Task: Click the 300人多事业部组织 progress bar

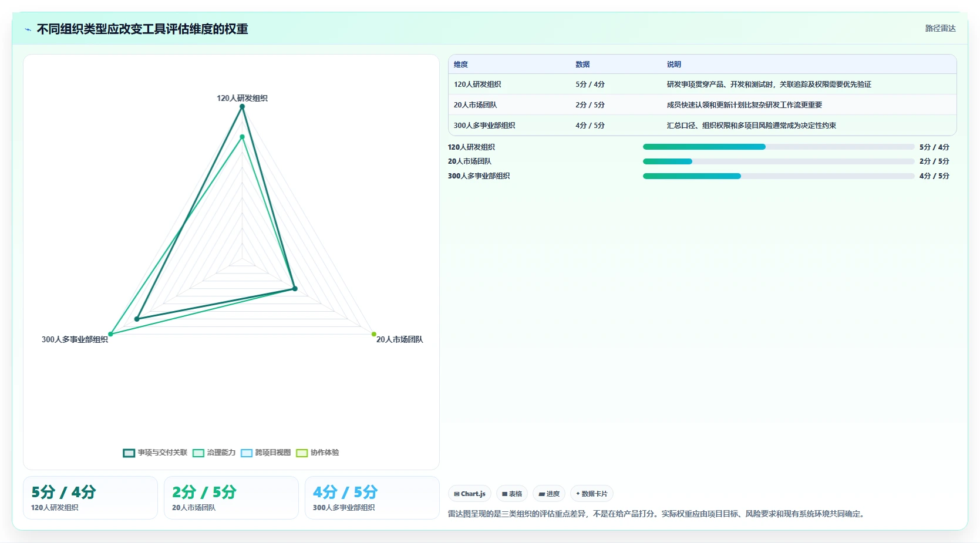Action: [778, 176]
